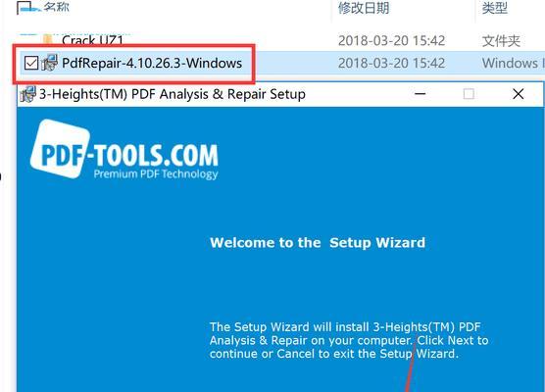This screenshot has height=392, width=545.
Task: Click the Windows type label of PdfRepair row
Action: point(513,63)
